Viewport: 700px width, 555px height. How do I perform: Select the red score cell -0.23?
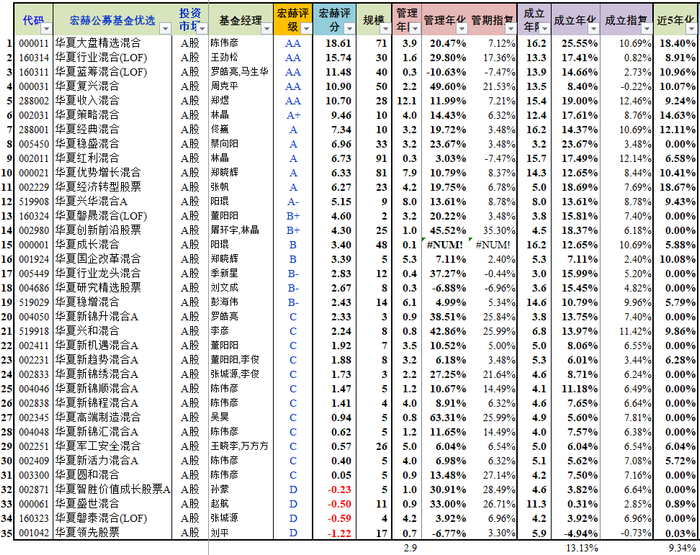coord(334,489)
